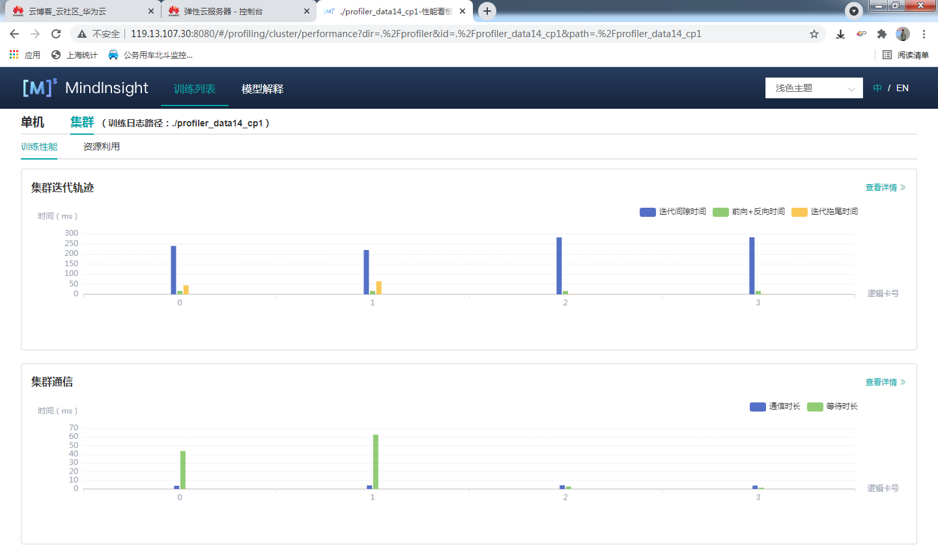Open 查看详情 for 集群通信
The width and height of the screenshot is (938, 560).
point(885,382)
